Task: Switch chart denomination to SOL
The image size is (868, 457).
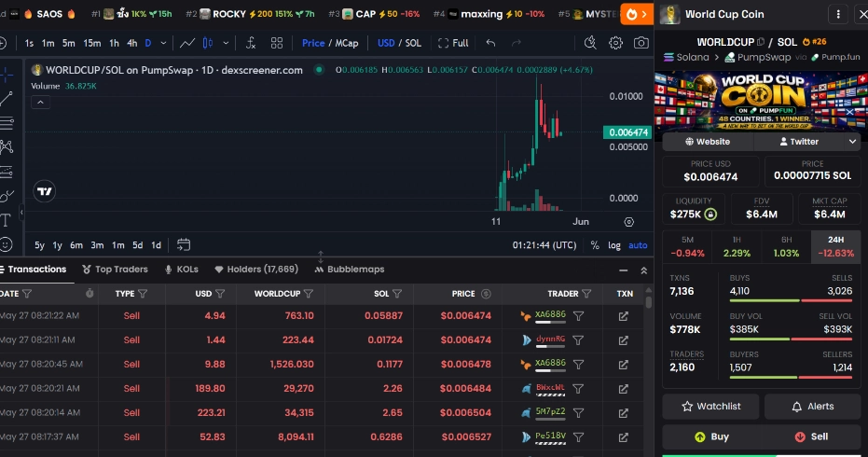Action: [413, 43]
